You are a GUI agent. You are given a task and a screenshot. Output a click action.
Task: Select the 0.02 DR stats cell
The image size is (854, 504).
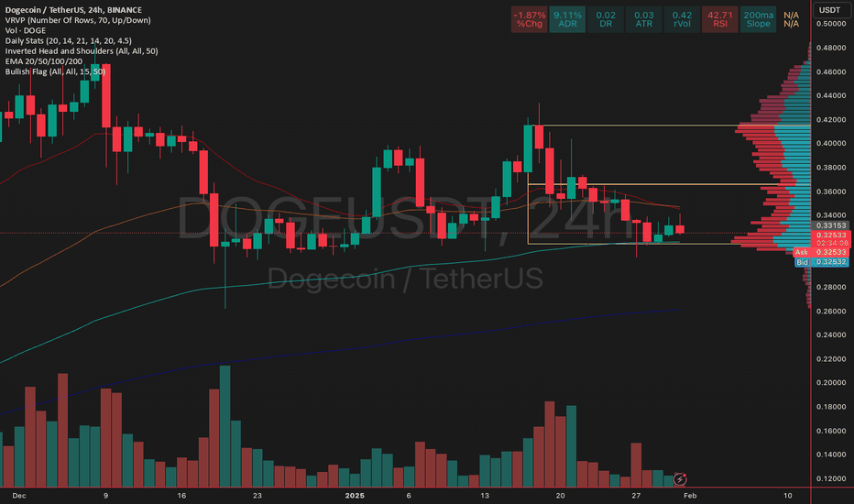coord(606,19)
